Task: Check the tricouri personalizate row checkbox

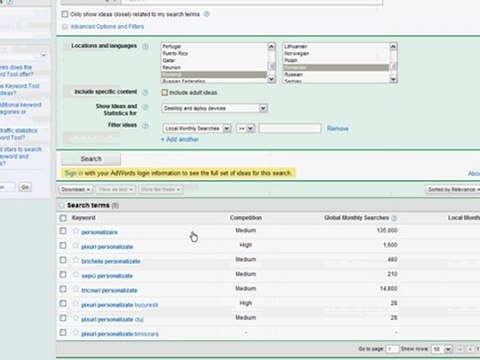Action: click(x=63, y=289)
